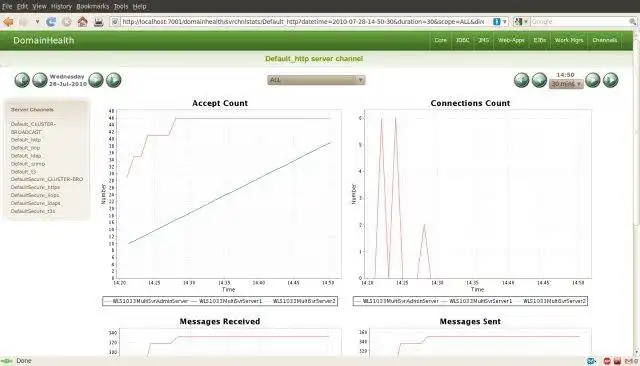Click the search engine icon in search box
The height and width of the screenshot is (366, 640).
tap(518, 22)
